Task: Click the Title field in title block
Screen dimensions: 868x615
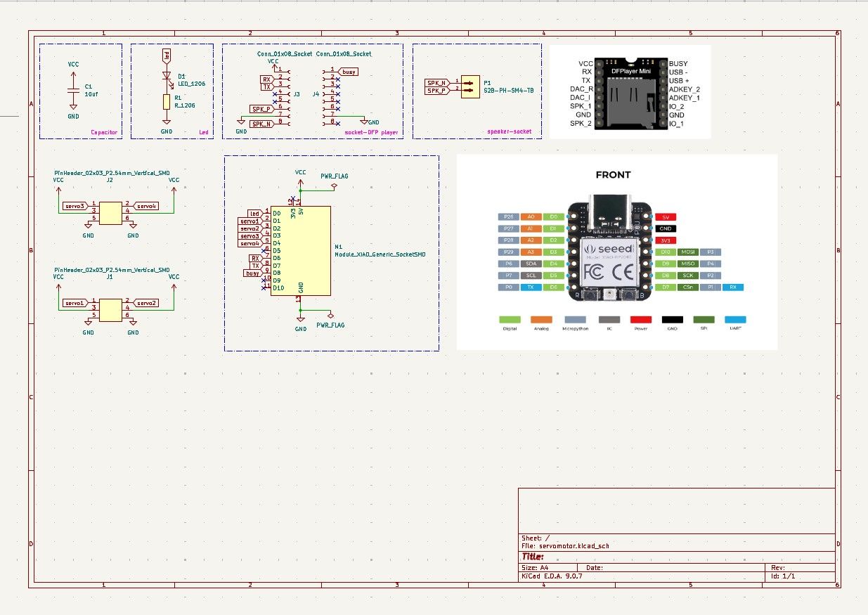Action: click(x=533, y=557)
